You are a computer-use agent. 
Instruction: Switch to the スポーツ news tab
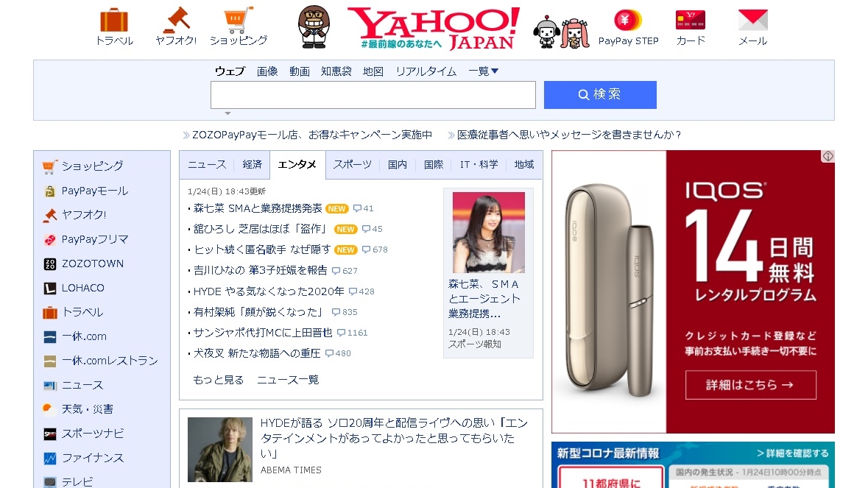coord(352,165)
